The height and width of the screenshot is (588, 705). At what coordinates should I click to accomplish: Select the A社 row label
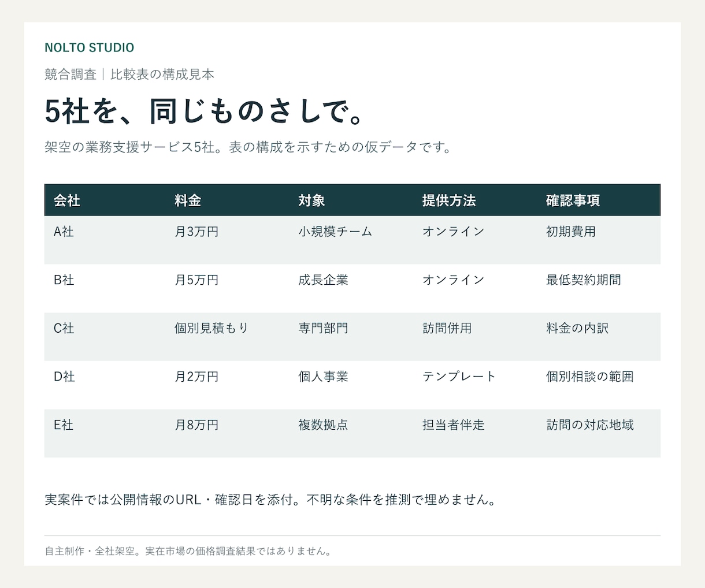click(64, 232)
